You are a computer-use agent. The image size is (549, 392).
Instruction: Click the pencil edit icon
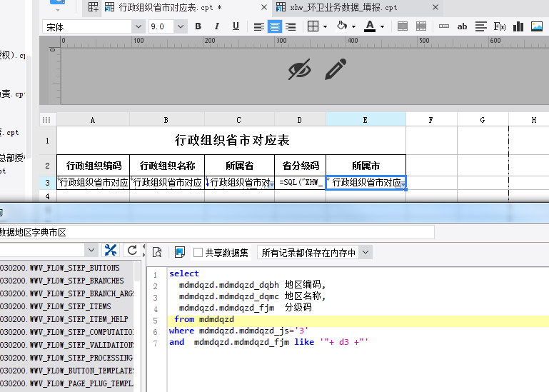(336, 69)
